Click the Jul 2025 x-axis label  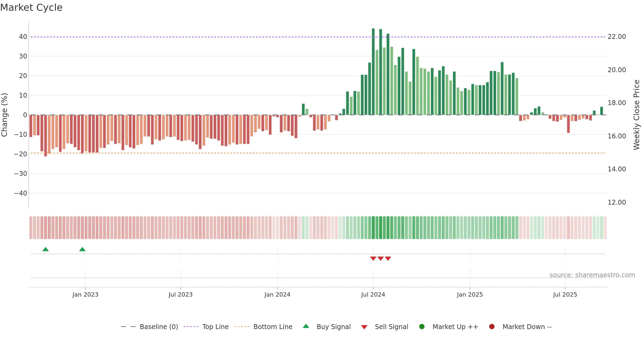coord(565,294)
